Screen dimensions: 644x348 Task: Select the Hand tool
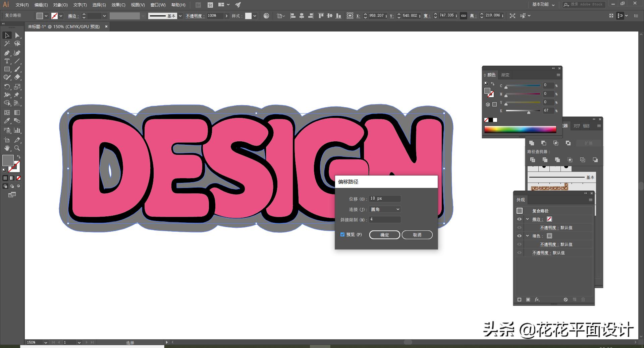coord(7,148)
